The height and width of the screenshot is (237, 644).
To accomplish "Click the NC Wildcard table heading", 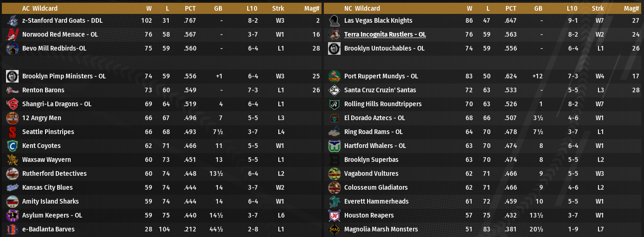I will coord(362,8).
